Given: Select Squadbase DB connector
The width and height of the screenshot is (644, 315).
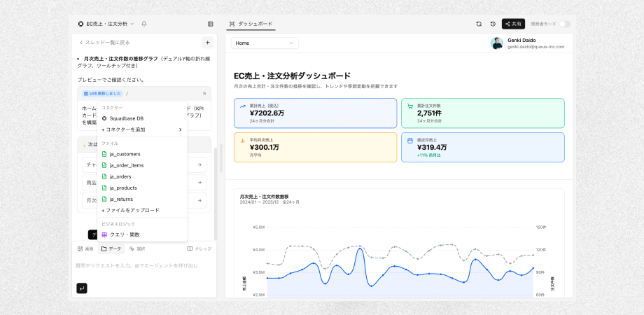Looking at the screenshot, I should [142, 118].
